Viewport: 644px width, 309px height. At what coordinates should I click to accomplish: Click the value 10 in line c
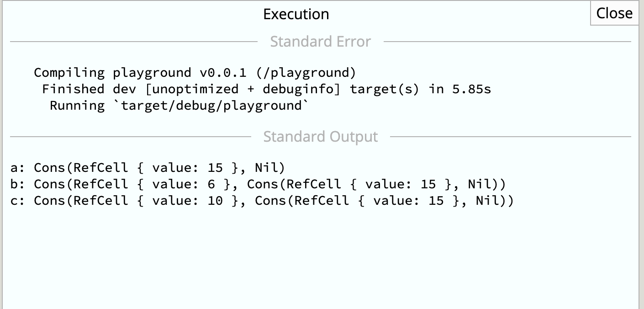215,201
